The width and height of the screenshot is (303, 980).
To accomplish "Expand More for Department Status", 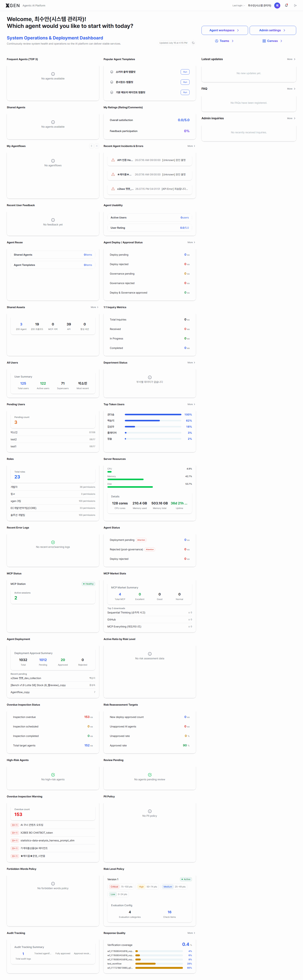I will (x=191, y=363).
